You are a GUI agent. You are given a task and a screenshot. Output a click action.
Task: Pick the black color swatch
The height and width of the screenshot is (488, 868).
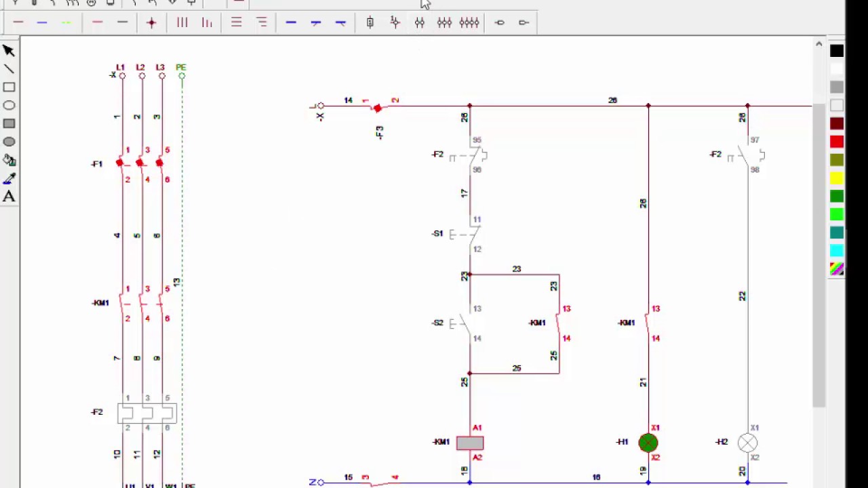click(x=837, y=51)
